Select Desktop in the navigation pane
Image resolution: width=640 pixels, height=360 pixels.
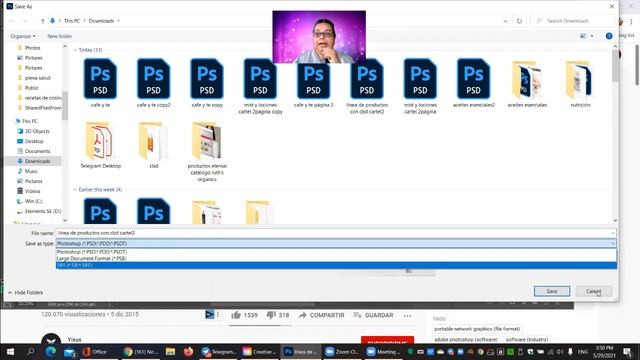34,141
